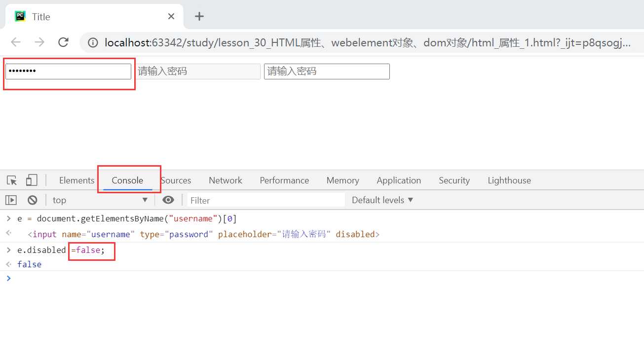Click the grey disabled password field

pos(197,71)
